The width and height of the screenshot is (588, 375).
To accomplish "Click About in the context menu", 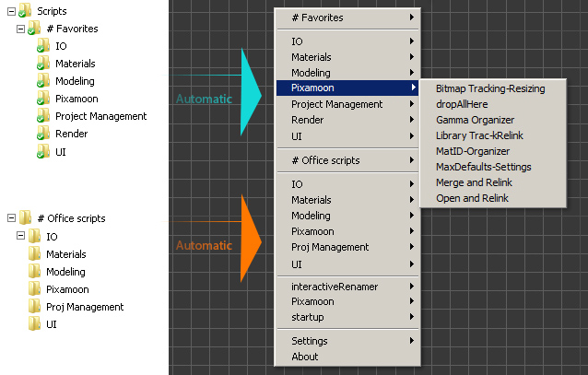I will point(304,357).
